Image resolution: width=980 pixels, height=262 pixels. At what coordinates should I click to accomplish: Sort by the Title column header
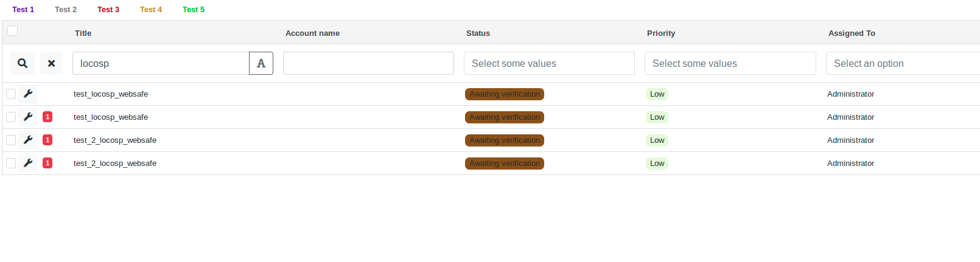(x=83, y=33)
